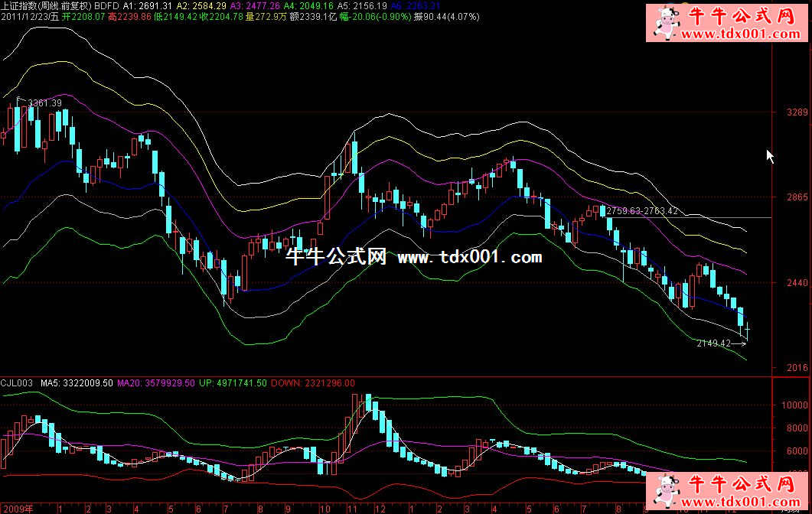The image size is (812, 514).
Task: Click the 10000 volume axis label
Action: point(794,405)
